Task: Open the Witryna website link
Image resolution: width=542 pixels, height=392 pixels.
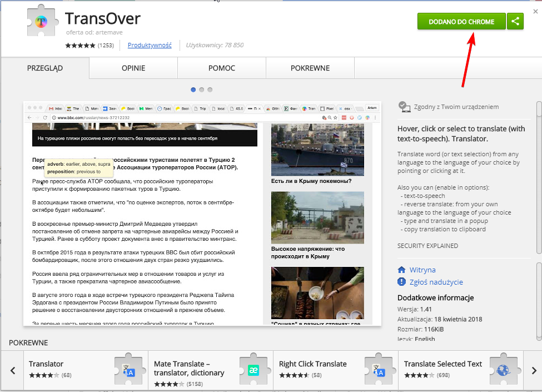Action: click(422, 270)
